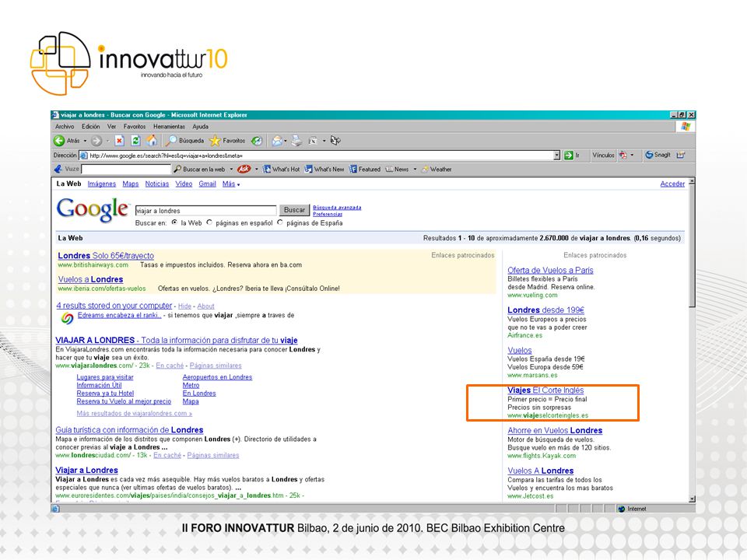This screenshot has height=560, width=747.
Task: Switch to Imágenes Google tab
Action: (101, 184)
